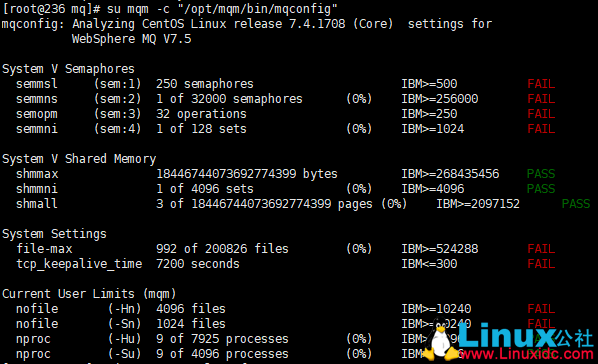Screen dimensions: 598x364
Task: Click the "IBM>=250" requirement
Action: point(429,114)
